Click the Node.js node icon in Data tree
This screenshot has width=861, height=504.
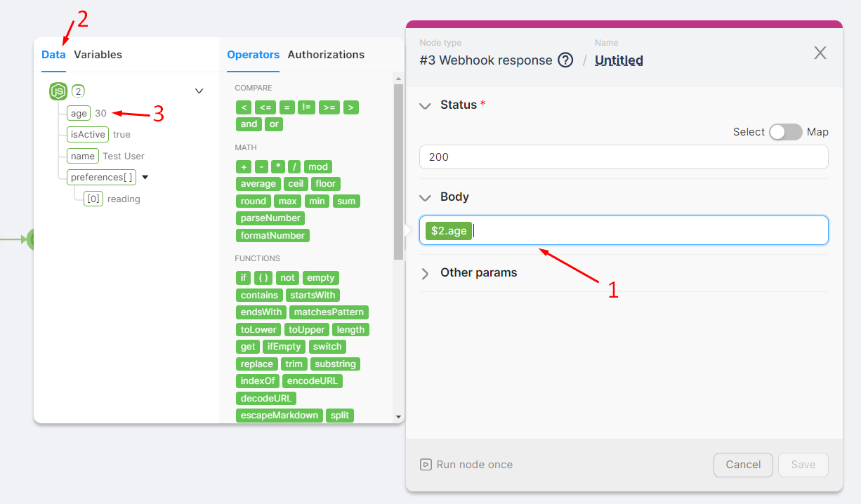pos(58,91)
